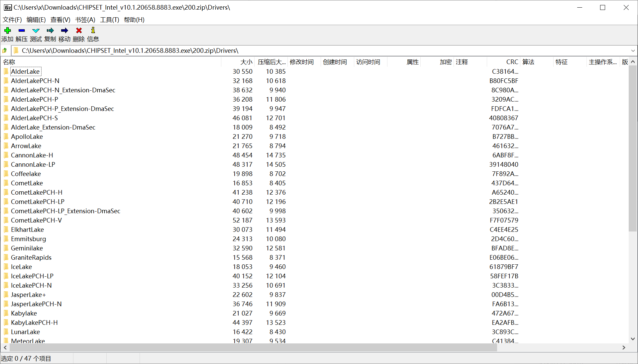Sort by the CRC column header

point(504,62)
